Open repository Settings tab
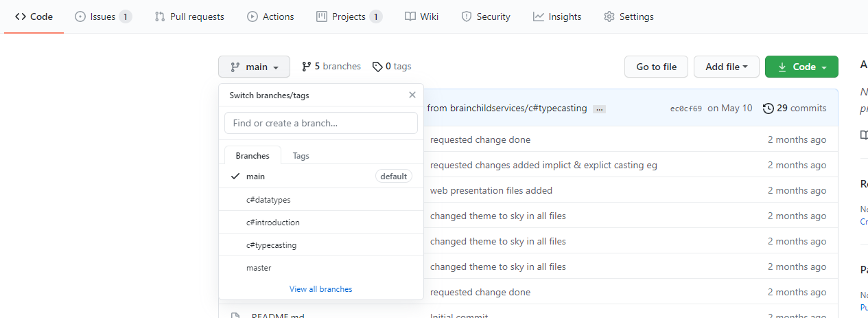This screenshot has height=318, width=868. coord(629,16)
